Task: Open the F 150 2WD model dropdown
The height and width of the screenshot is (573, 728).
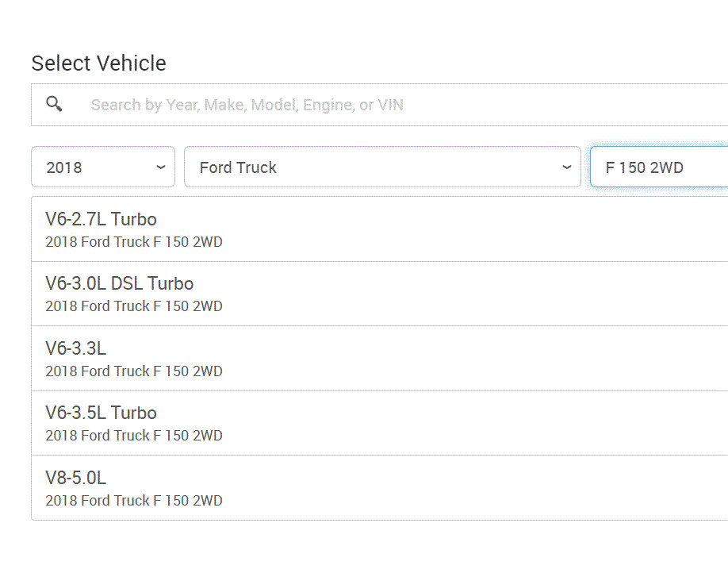Action: click(658, 167)
